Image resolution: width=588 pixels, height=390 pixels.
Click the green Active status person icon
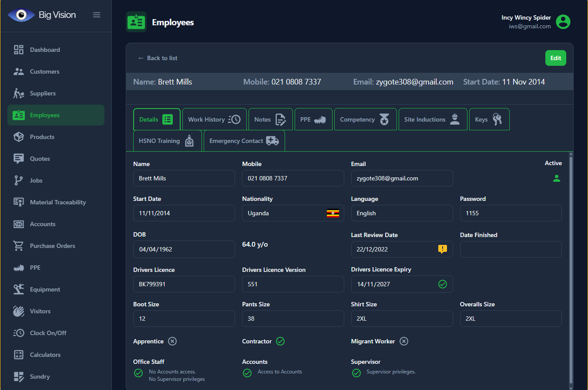click(x=556, y=178)
